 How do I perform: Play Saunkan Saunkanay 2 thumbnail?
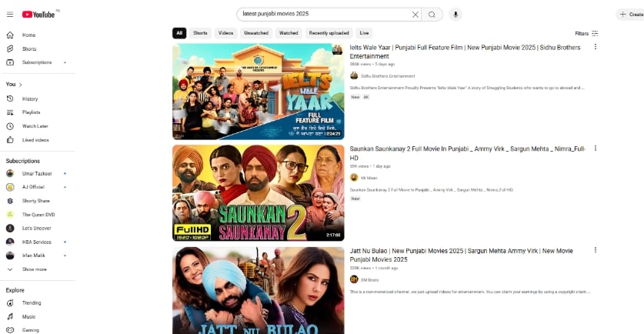click(259, 192)
